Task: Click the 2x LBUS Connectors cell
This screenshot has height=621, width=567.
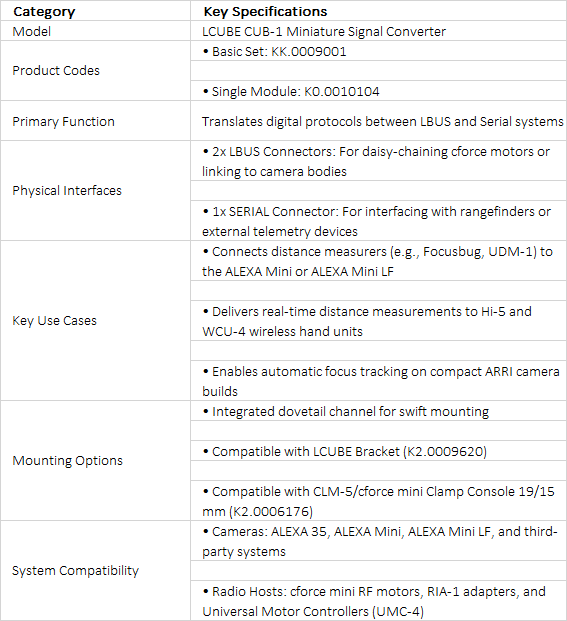Action: point(379,161)
